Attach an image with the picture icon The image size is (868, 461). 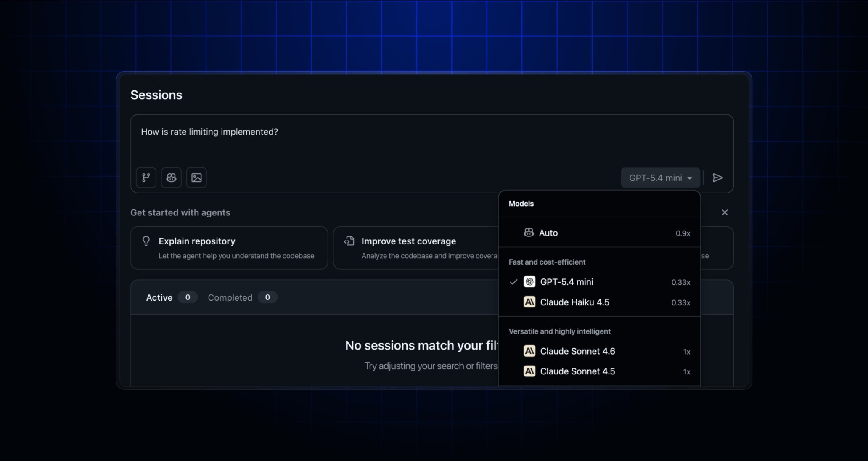196,178
